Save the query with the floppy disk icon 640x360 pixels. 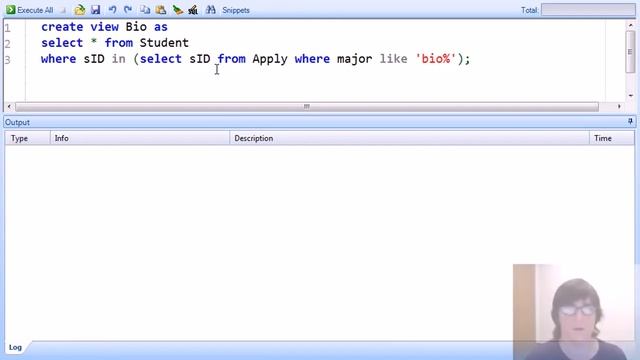[x=96, y=10]
